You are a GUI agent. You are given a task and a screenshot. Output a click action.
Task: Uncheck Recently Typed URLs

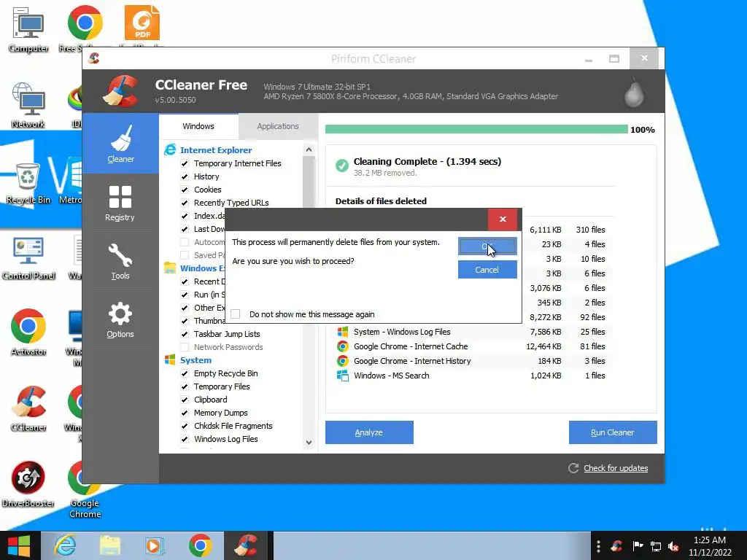pyautogui.click(x=185, y=203)
